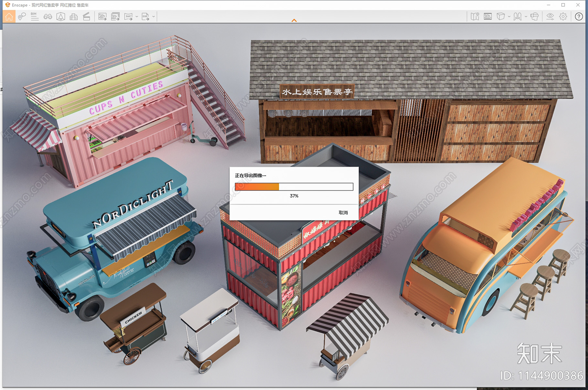Click the 37% progress text

coord(294,196)
